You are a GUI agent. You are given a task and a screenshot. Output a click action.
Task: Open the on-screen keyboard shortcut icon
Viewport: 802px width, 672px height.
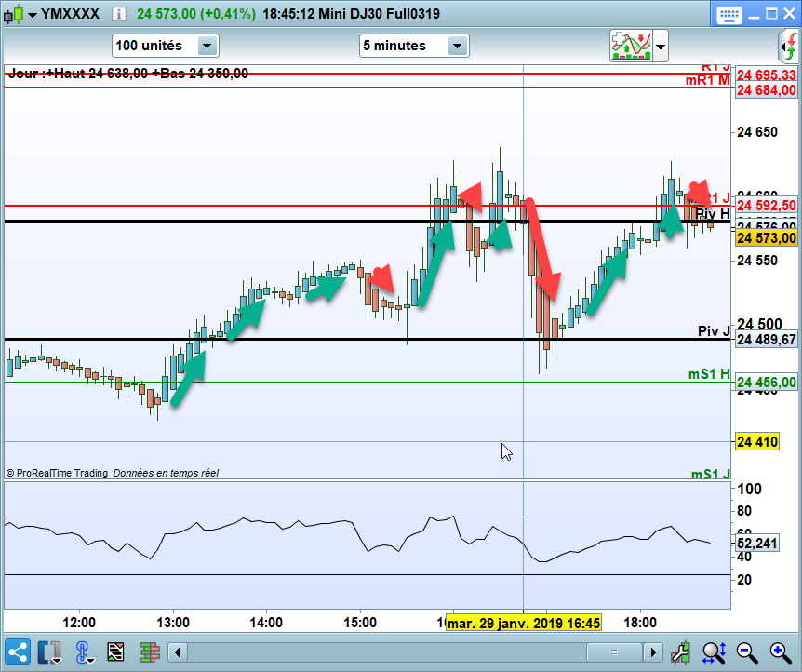click(728, 14)
